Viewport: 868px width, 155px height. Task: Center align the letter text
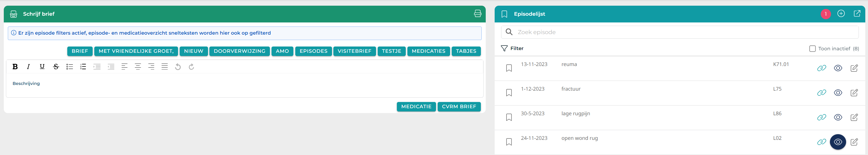138,67
